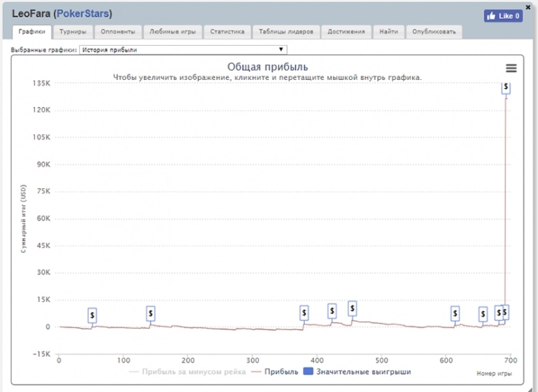Select the Опубликовать tab

434,32
